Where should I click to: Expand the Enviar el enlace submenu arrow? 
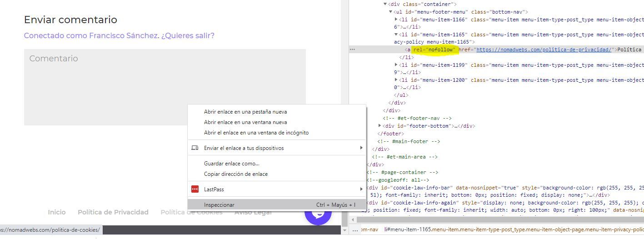(x=361, y=148)
